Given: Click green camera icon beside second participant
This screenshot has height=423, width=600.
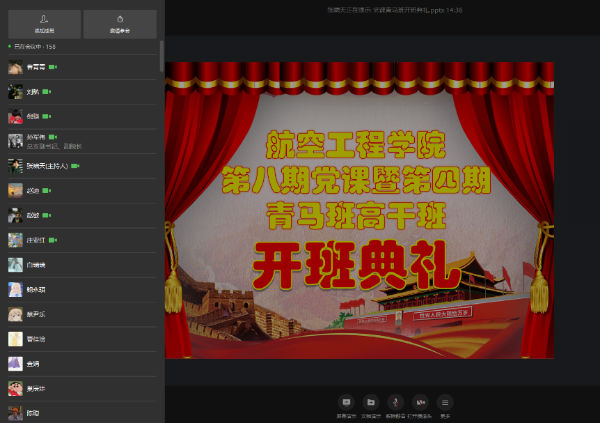Looking at the screenshot, I should [x=47, y=91].
